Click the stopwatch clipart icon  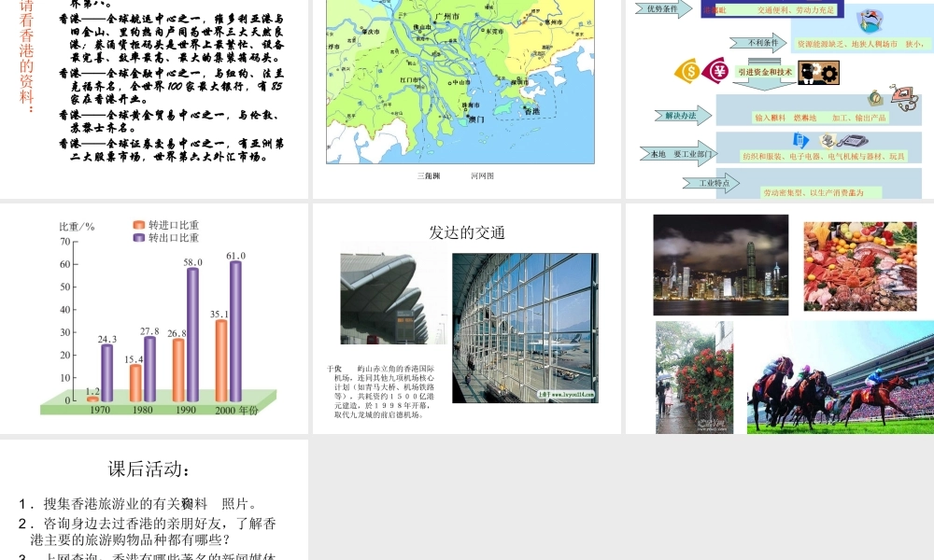pos(875,98)
